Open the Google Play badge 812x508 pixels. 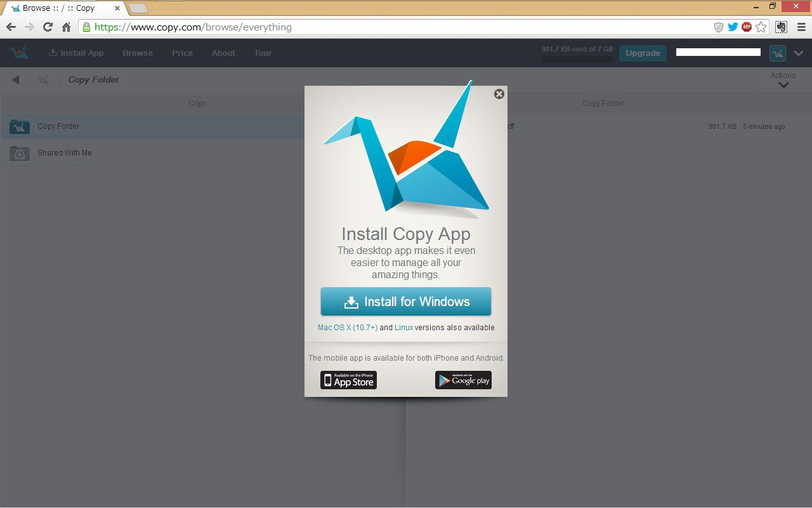click(463, 380)
